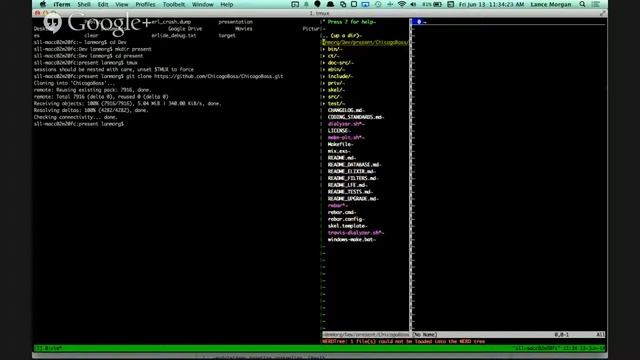Select rebar.cmd in the tree

pyautogui.click(x=342, y=212)
